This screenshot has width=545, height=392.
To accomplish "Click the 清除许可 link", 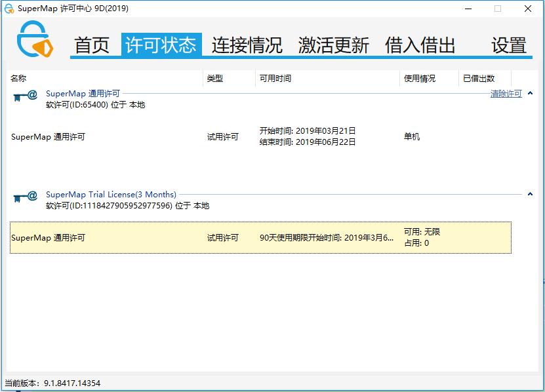I will click(x=506, y=94).
